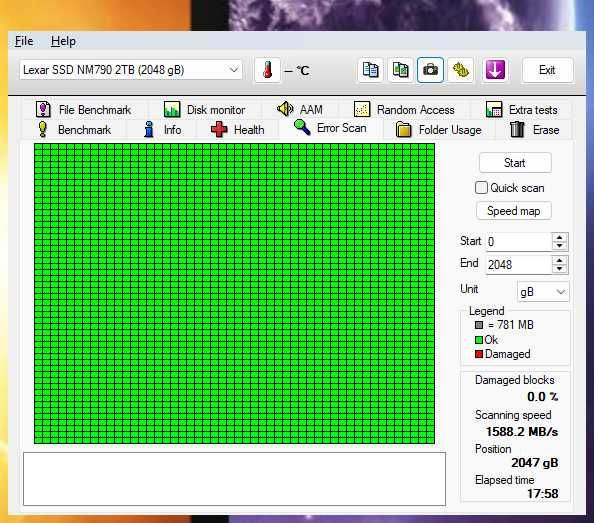The width and height of the screenshot is (594, 523).
Task: Open the Help menu
Action: 63,41
